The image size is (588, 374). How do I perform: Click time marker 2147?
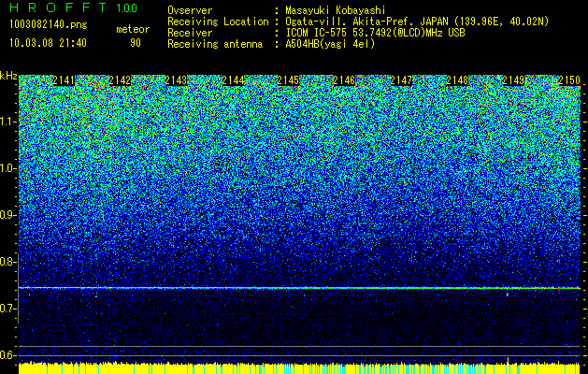click(402, 80)
